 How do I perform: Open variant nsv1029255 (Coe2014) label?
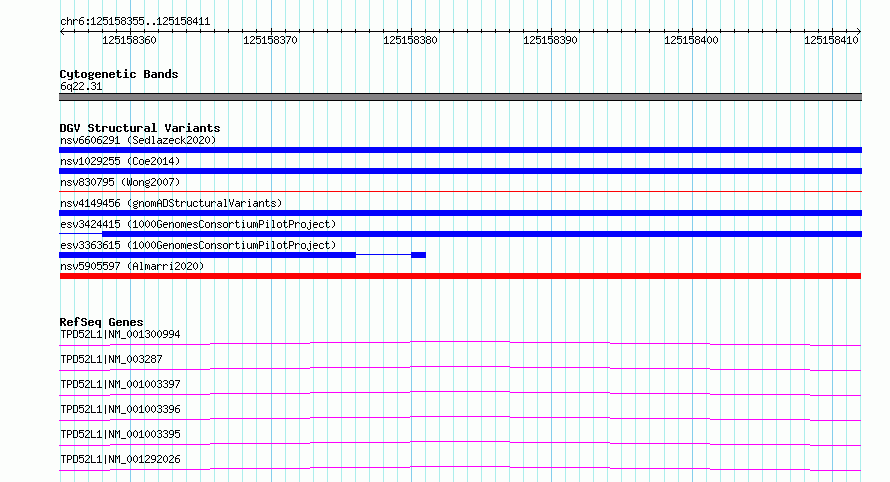120,161
